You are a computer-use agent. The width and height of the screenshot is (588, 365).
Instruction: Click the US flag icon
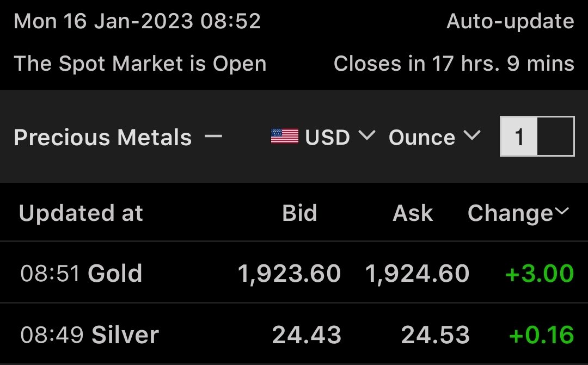pyautogui.click(x=285, y=137)
